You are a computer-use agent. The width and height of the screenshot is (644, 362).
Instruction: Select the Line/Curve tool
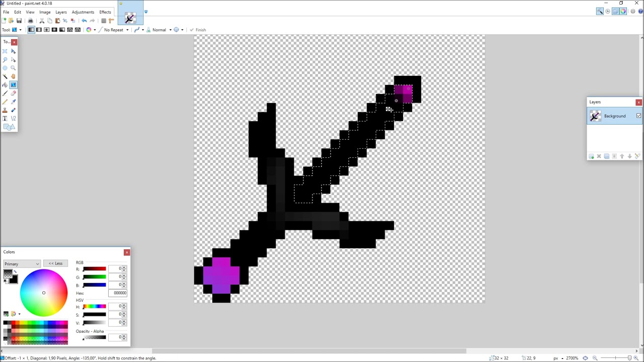(x=14, y=119)
